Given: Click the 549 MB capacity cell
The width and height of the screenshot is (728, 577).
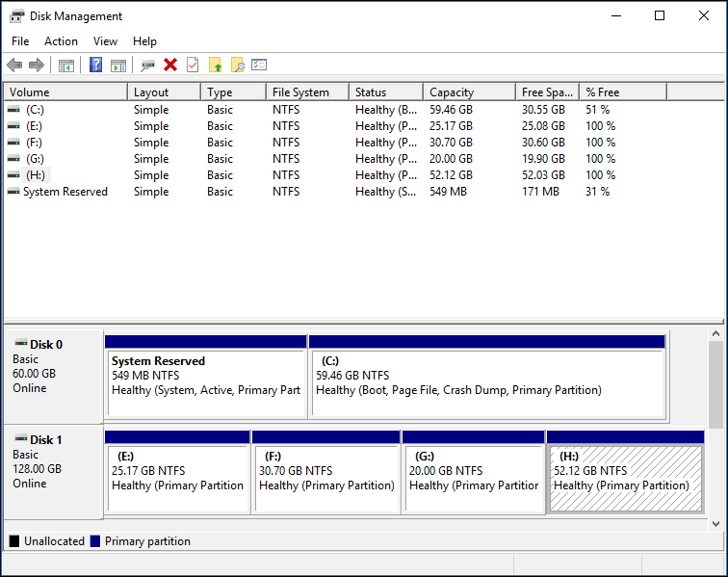Looking at the screenshot, I should [x=448, y=192].
